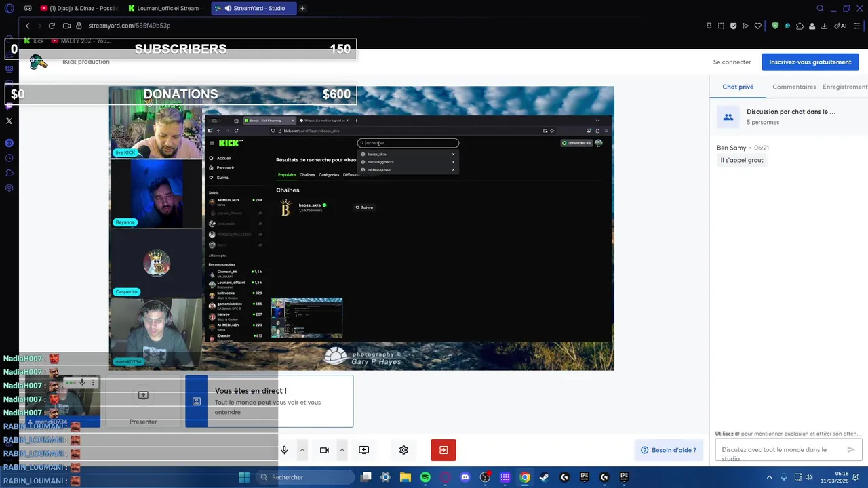Open a new browser tab with plus

coord(302,8)
